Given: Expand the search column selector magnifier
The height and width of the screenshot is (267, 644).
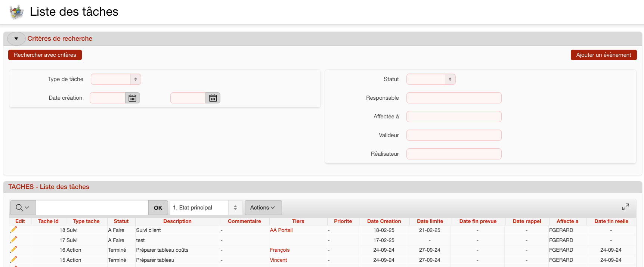Looking at the screenshot, I should (x=22, y=208).
